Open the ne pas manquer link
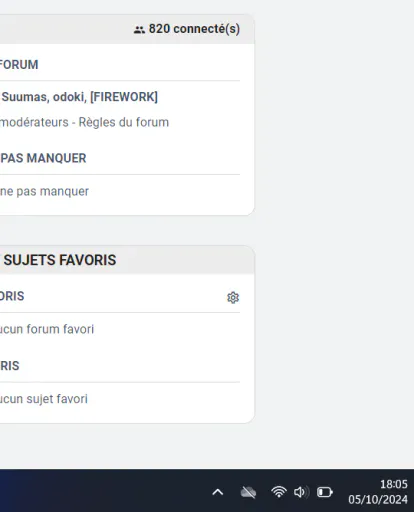Viewport: 414px width, 512px height. 44,191
